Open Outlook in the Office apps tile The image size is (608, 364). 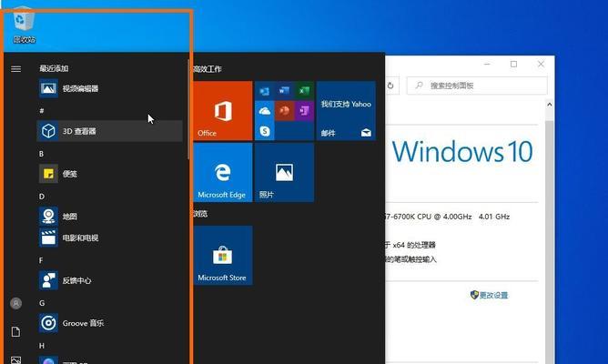click(265, 91)
